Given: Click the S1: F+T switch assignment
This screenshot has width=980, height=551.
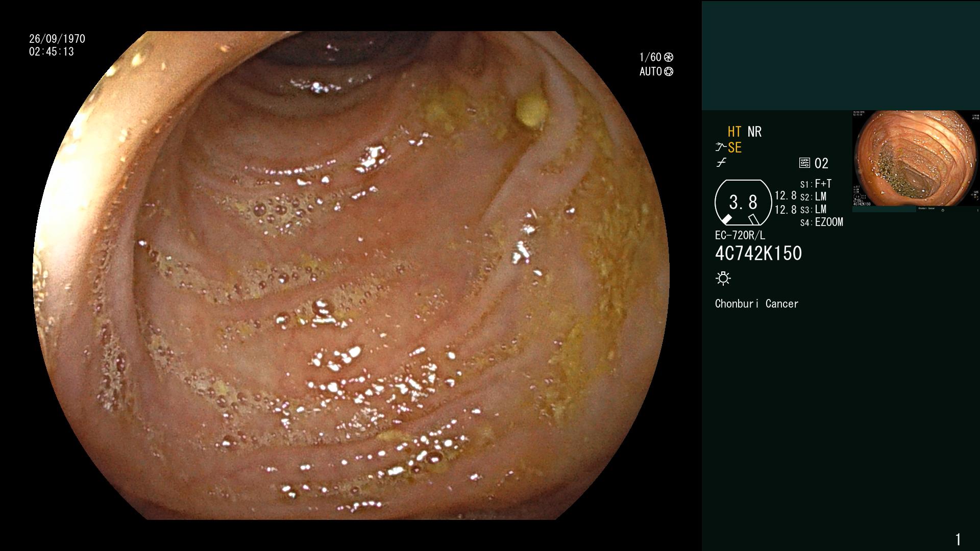Looking at the screenshot, I should point(816,184).
